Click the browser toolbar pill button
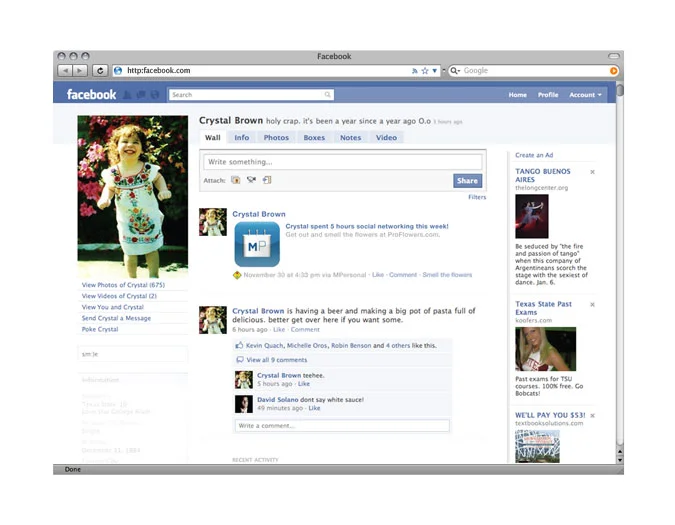 [x=614, y=56]
